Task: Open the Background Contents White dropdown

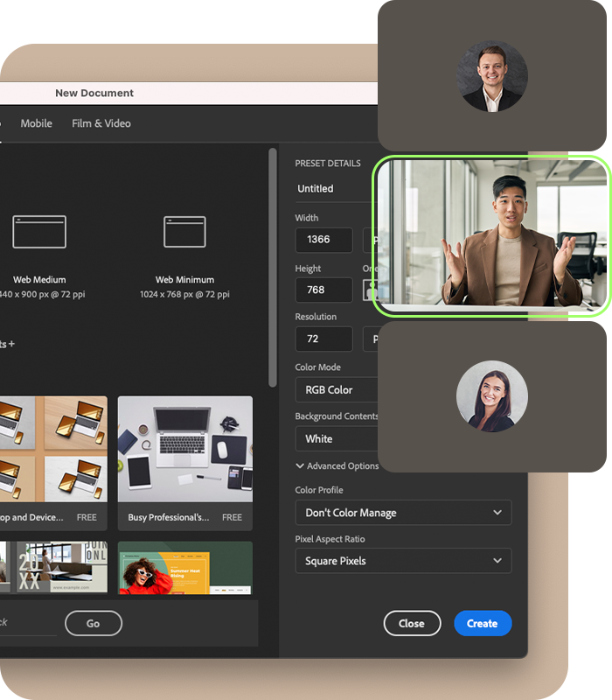Action: 337,438
